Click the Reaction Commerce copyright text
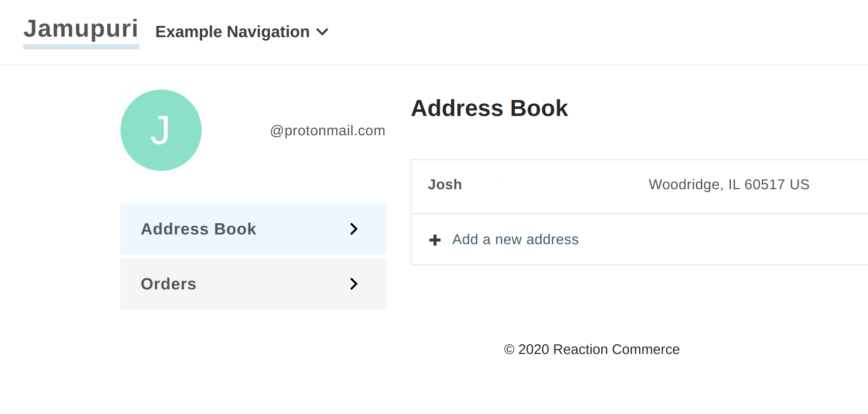This screenshot has height=414, width=868. pos(591,349)
